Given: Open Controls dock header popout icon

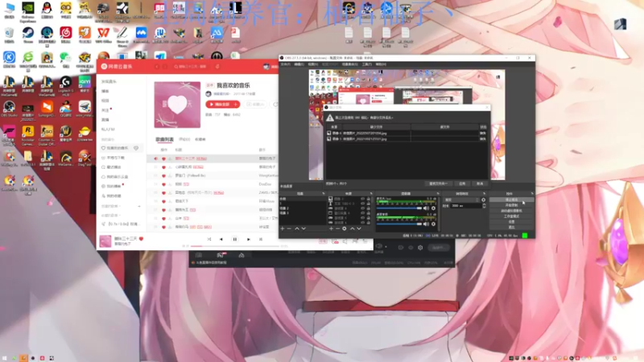Looking at the screenshot, I should click(532, 194).
